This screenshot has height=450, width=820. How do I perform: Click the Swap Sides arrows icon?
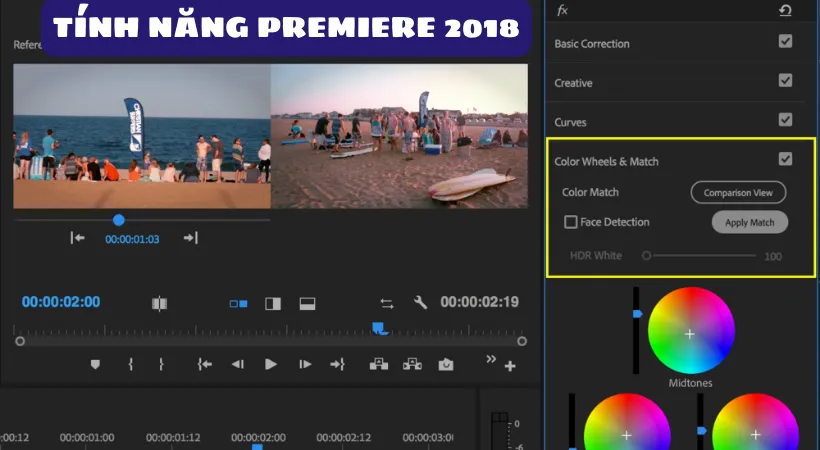[386, 303]
